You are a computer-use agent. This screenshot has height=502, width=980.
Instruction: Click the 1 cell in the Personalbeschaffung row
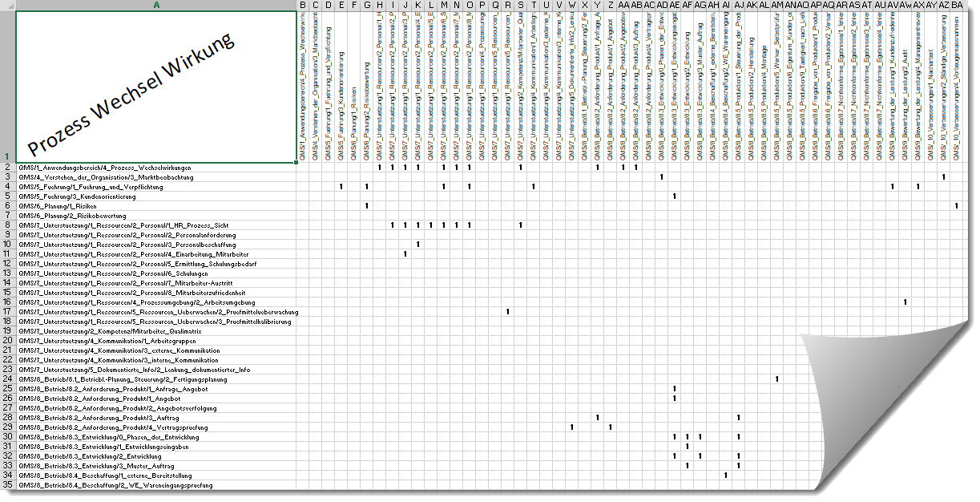[417, 244]
